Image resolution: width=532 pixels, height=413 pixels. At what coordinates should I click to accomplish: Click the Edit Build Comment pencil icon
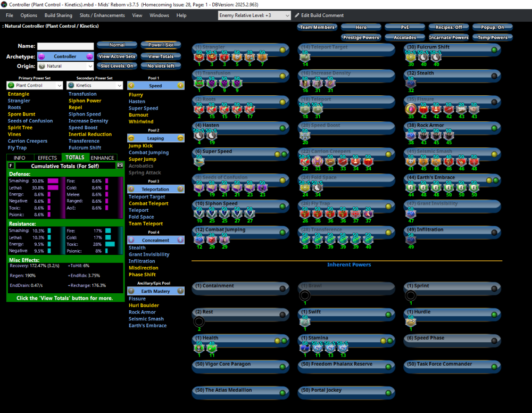[297, 15]
